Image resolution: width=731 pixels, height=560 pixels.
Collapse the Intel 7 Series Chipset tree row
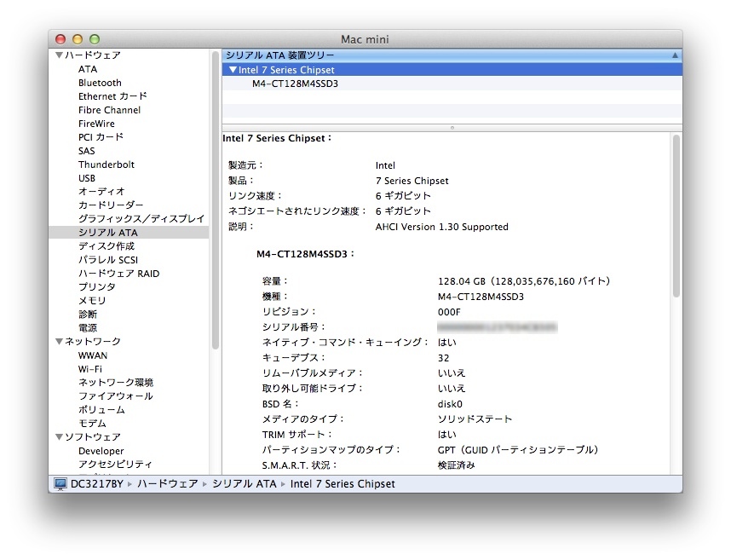click(233, 70)
